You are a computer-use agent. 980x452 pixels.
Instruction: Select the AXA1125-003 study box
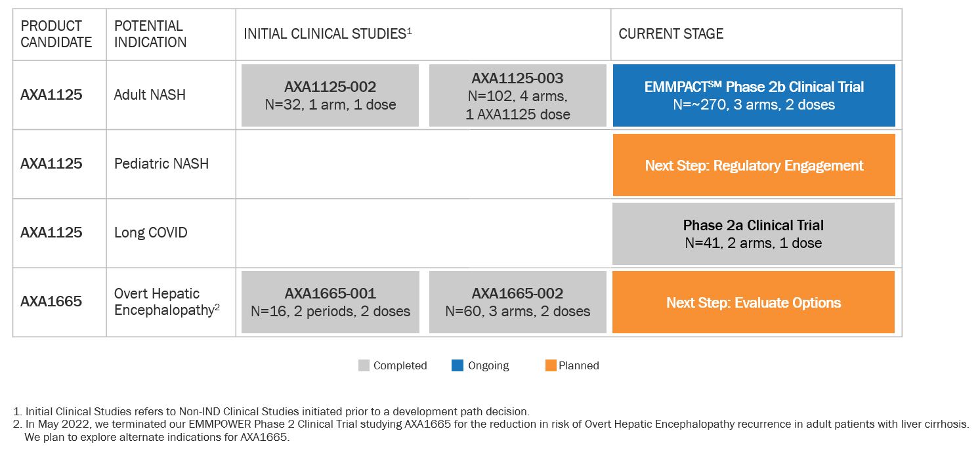click(517, 96)
